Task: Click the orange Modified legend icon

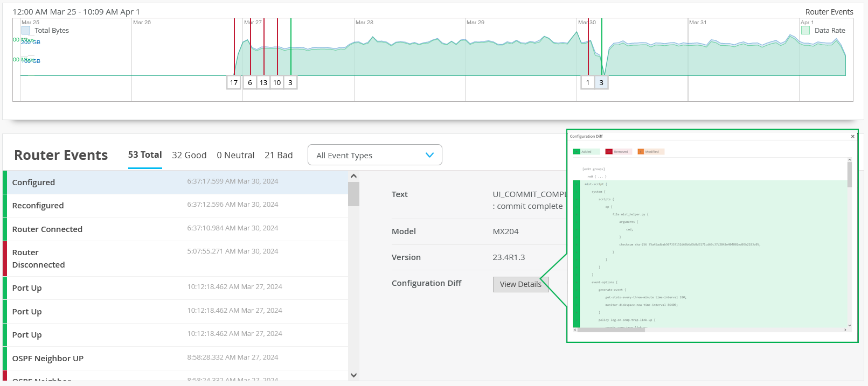Action: [641, 152]
